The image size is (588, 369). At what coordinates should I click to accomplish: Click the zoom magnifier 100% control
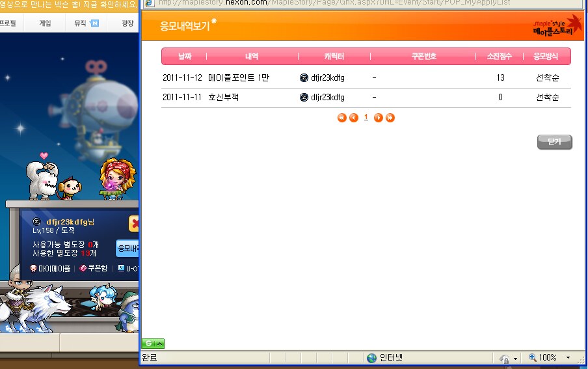tap(542, 358)
